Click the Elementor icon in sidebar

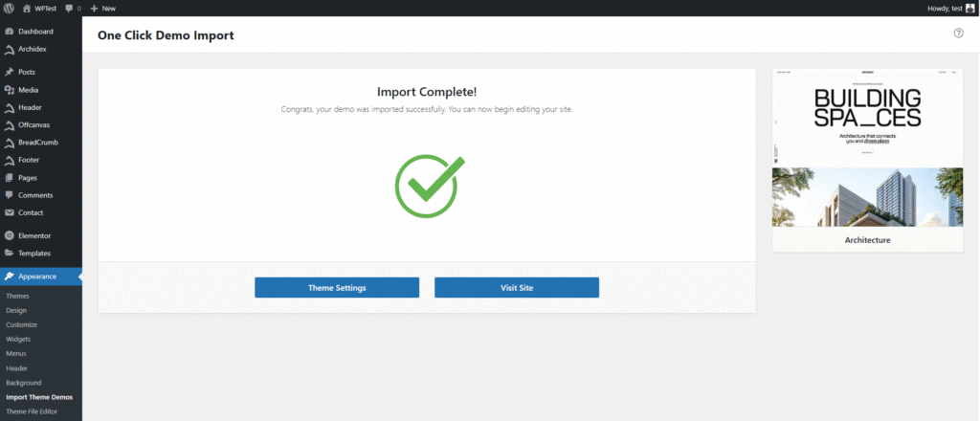pyautogui.click(x=9, y=235)
